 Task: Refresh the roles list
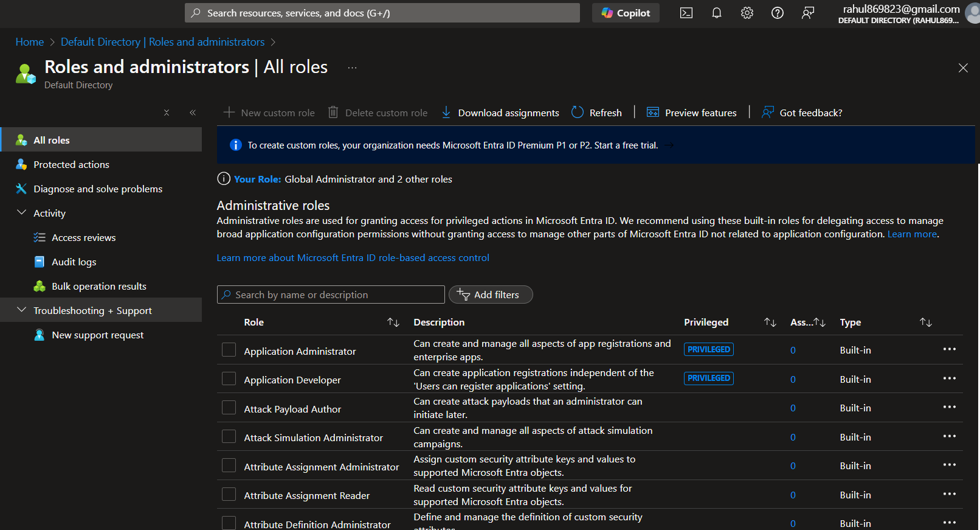(x=596, y=113)
